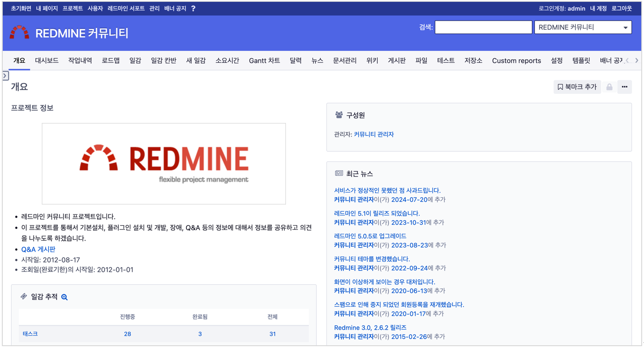Click the 31 total count
Screen dimensions: 644x348
point(273,334)
